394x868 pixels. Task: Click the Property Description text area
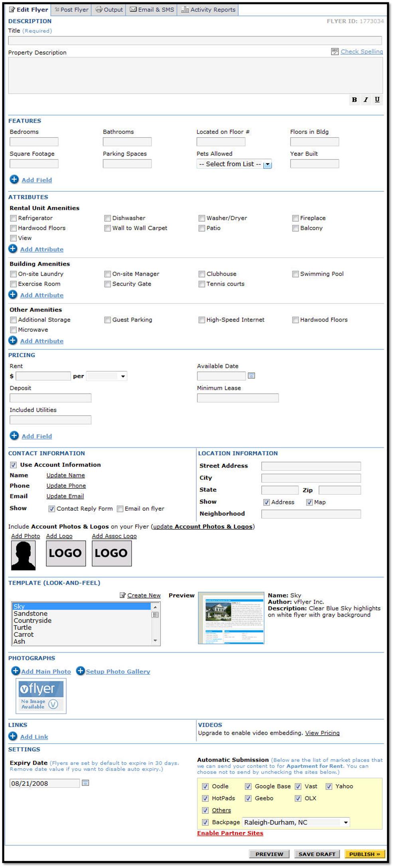[195, 75]
